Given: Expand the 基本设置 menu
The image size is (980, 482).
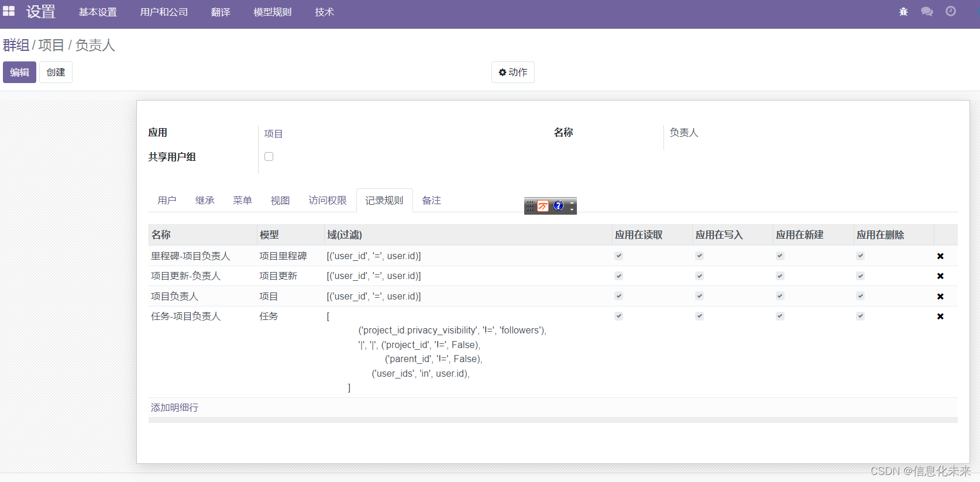Looking at the screenshot, I should pyautogui.click(x=98, y=12).
